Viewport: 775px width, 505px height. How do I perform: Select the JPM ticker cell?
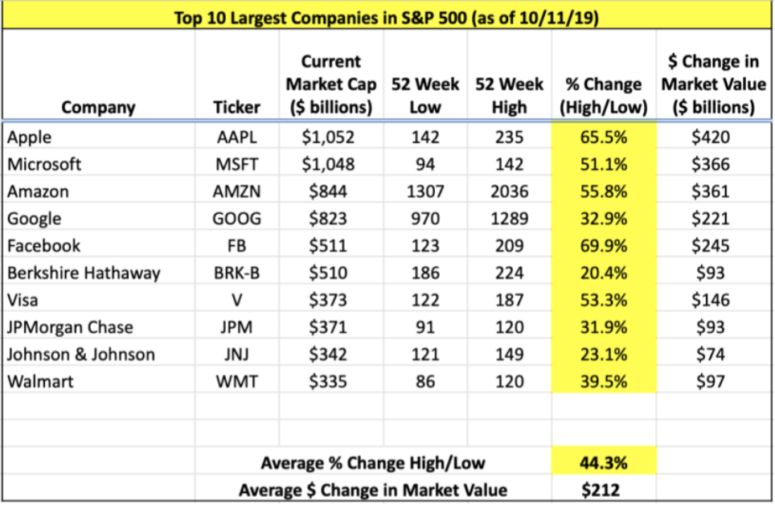[236, 327]
